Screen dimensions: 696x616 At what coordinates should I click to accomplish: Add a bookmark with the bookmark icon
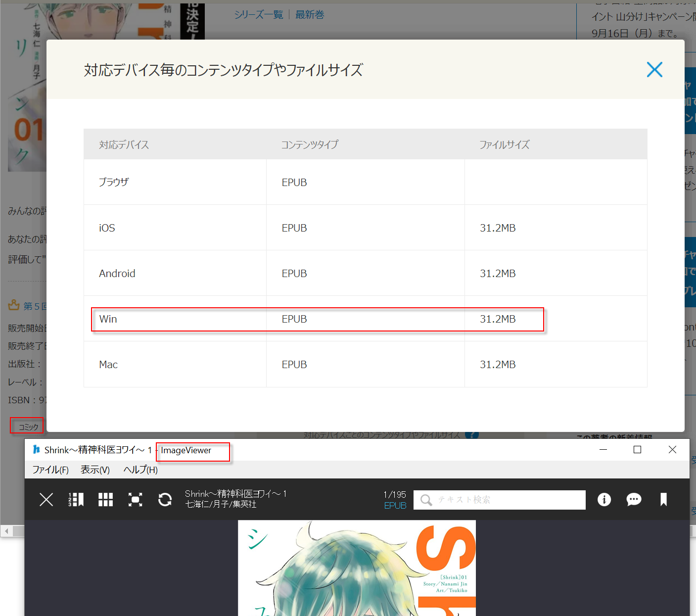pos(663,500)
